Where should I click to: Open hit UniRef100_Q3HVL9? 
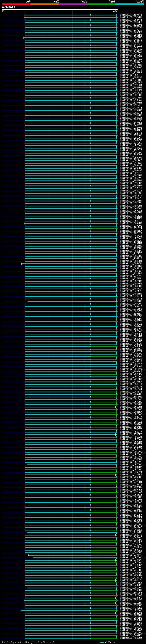tap(131, 22)
